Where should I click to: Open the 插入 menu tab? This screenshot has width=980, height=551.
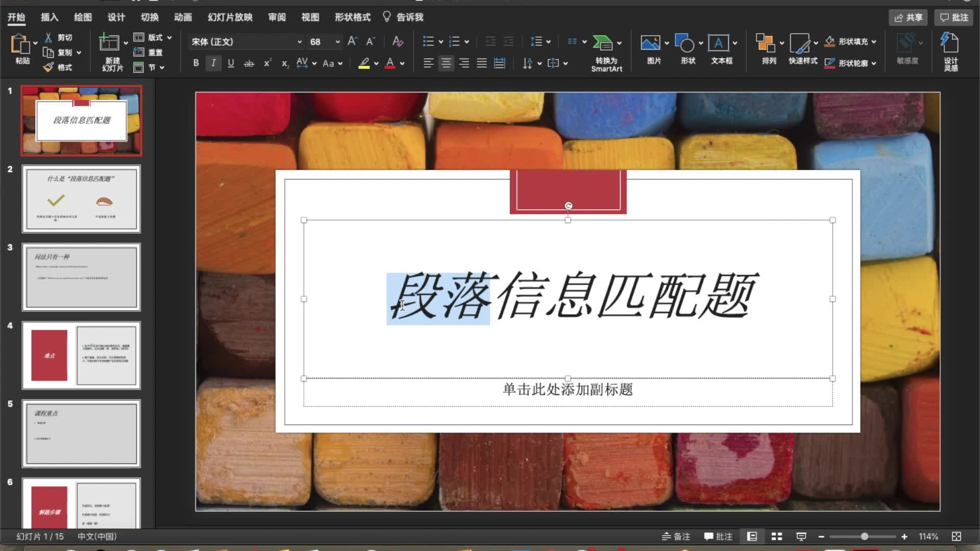53,17
